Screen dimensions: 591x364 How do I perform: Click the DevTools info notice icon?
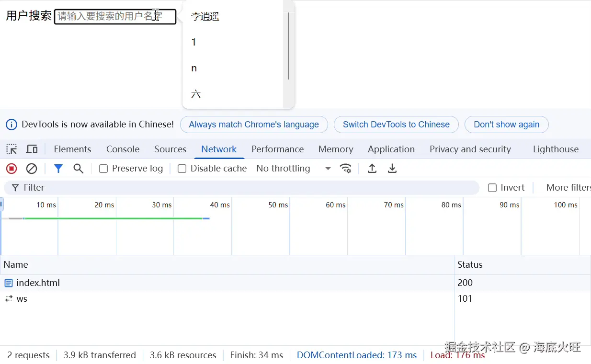[11, 125]
